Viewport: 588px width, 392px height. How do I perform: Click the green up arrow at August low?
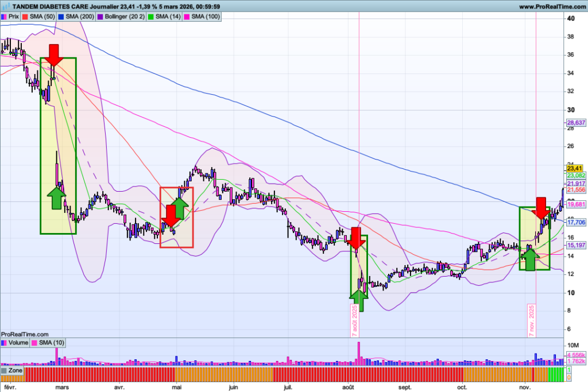pos(358,300)
